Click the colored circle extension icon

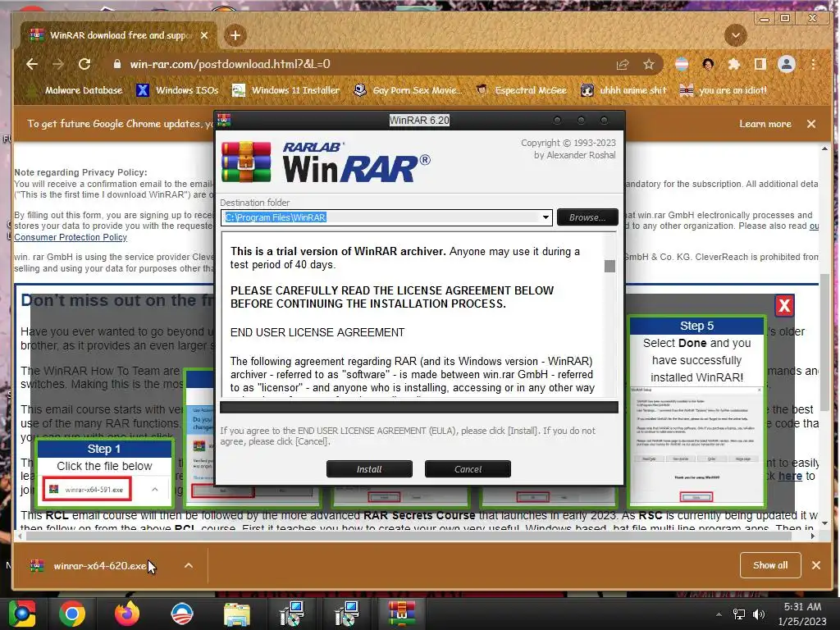click(682, 64)
